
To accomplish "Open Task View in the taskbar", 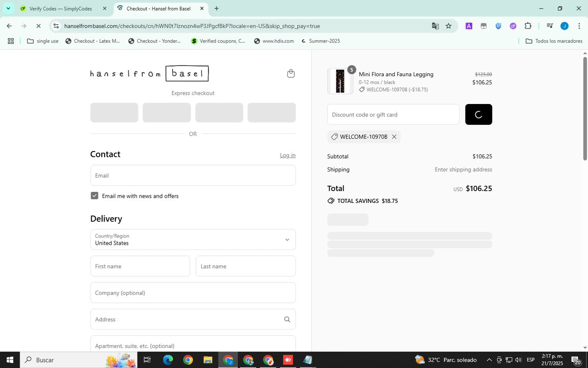I will coord(147,360).
